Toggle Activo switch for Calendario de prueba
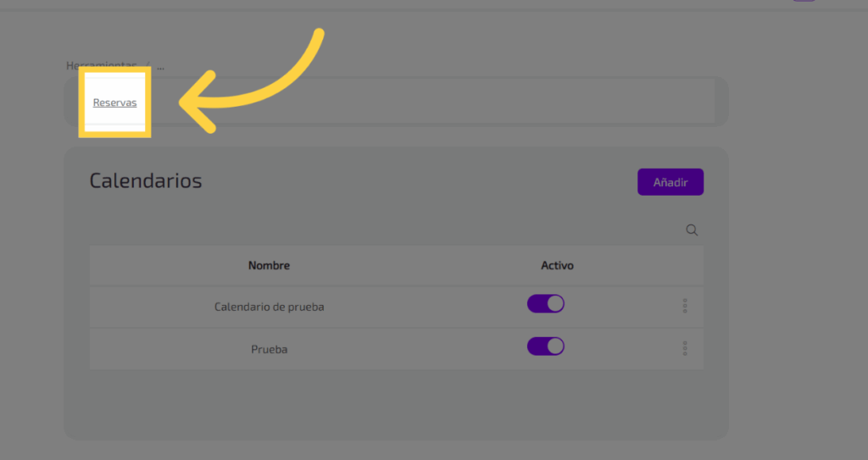Screen dimensions: 868x460 [546, 304]
